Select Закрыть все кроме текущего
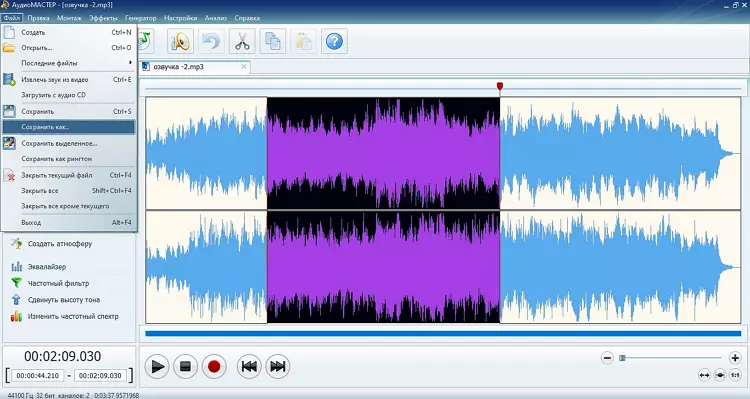This screenshot has height=399, width=750. (x=69, y=206)
